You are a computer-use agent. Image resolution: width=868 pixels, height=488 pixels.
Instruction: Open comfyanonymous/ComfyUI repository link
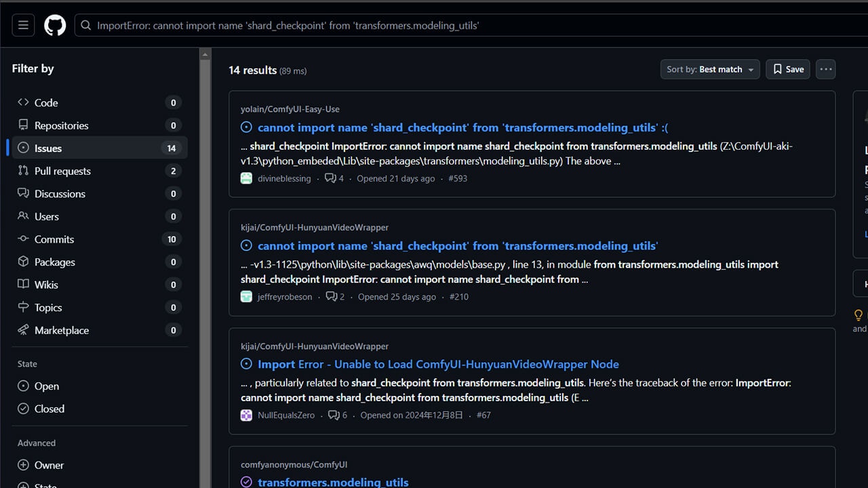tap(294, 465)
